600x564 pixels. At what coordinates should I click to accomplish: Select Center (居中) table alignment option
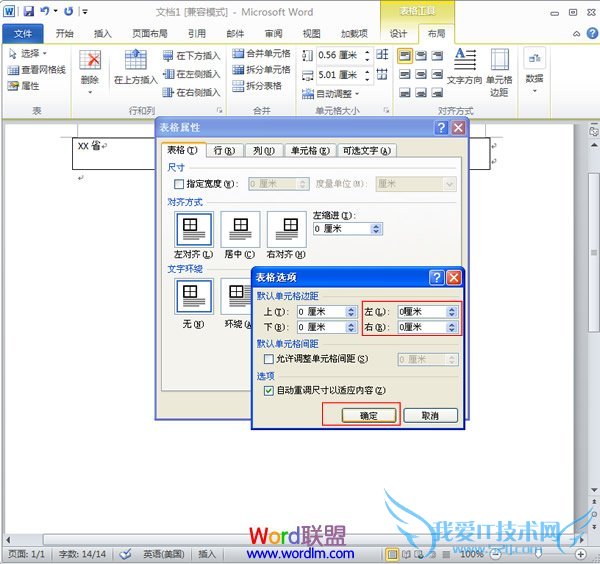pos(240,229)
